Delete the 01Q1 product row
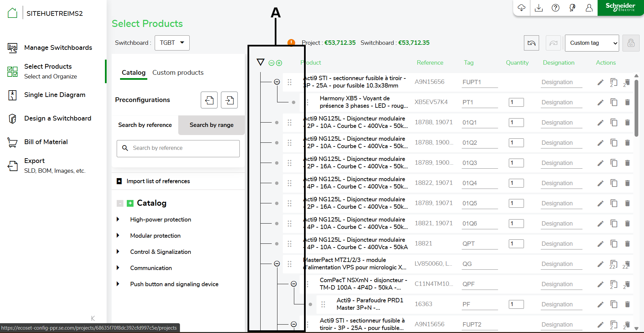This screenshot has width=644, height=333. tap(627, 123)
